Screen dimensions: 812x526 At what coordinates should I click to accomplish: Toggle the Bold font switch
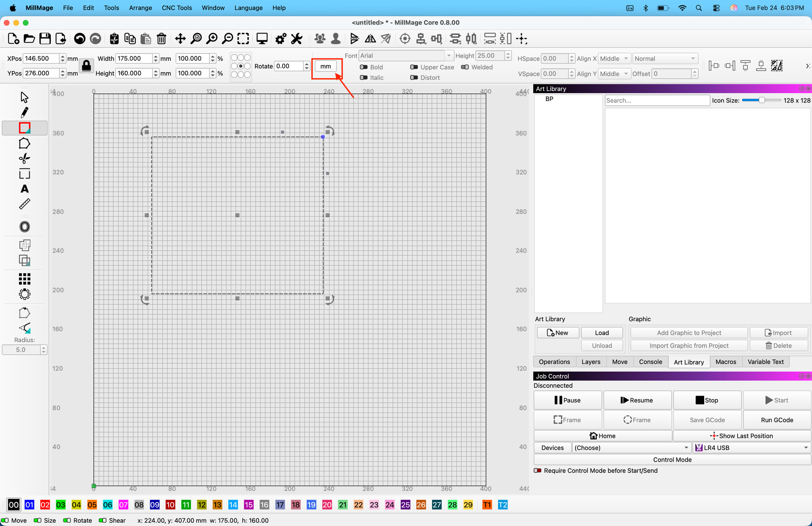364,67
